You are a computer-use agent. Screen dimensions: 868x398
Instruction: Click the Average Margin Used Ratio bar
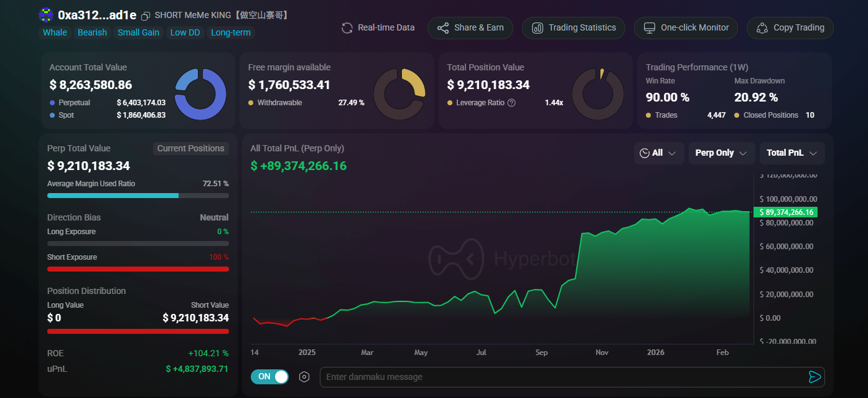click(138, 196)
